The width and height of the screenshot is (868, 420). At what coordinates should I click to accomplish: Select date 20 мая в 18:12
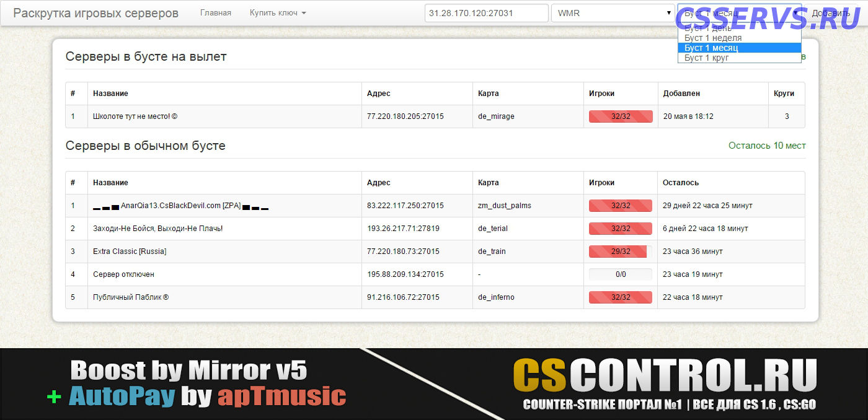(x=688, y=116)
